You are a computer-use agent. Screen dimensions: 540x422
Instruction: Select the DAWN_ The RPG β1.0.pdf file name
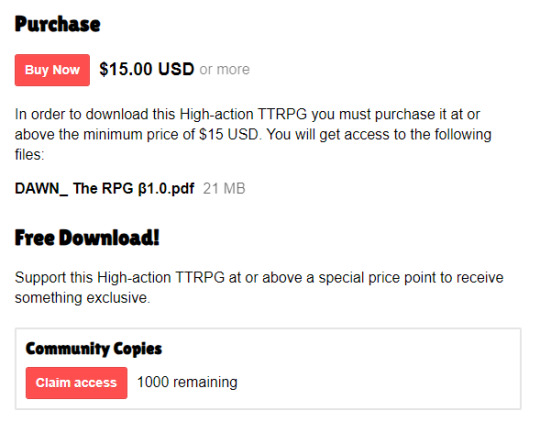coord(104,188)
